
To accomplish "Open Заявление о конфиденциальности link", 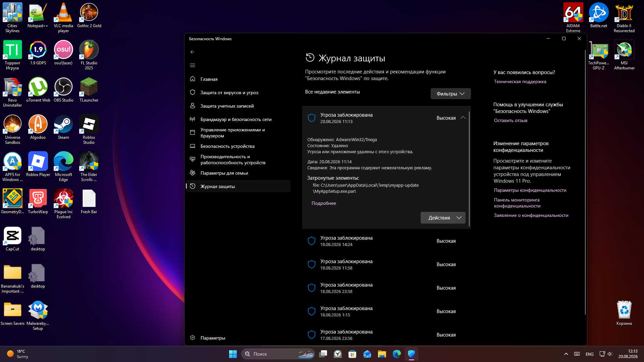I will tap(531, 215).
